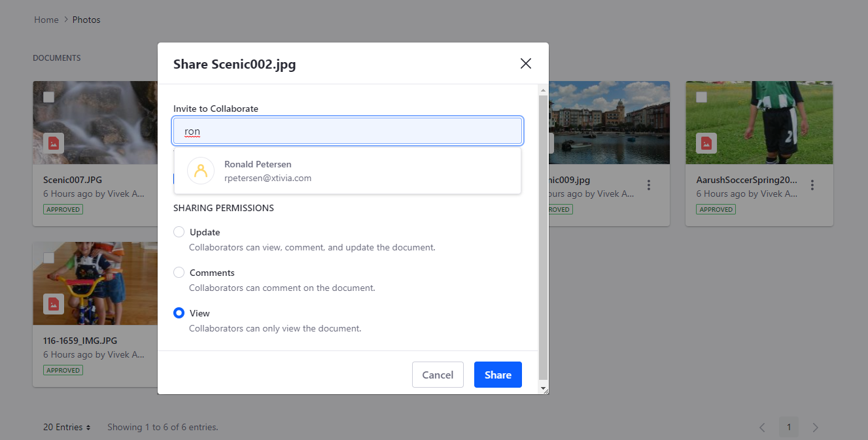Choose the Comments permission option
Viewport: 868px width, 440px height.
[x=179, y=272]
